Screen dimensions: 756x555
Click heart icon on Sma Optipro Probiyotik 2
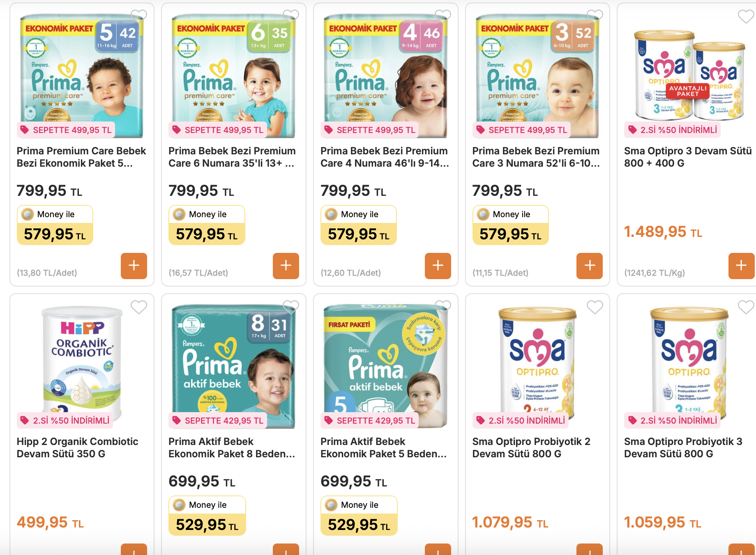tap(595, 307)
